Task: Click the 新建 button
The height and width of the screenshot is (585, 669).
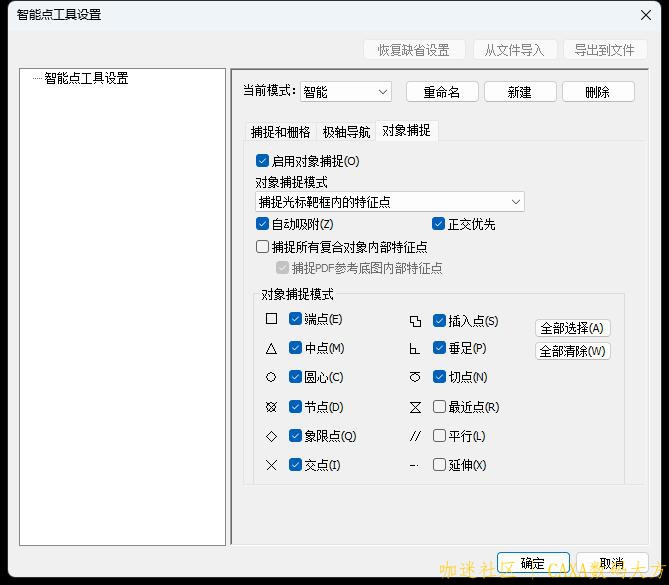Action: click(x=520, y=92)
